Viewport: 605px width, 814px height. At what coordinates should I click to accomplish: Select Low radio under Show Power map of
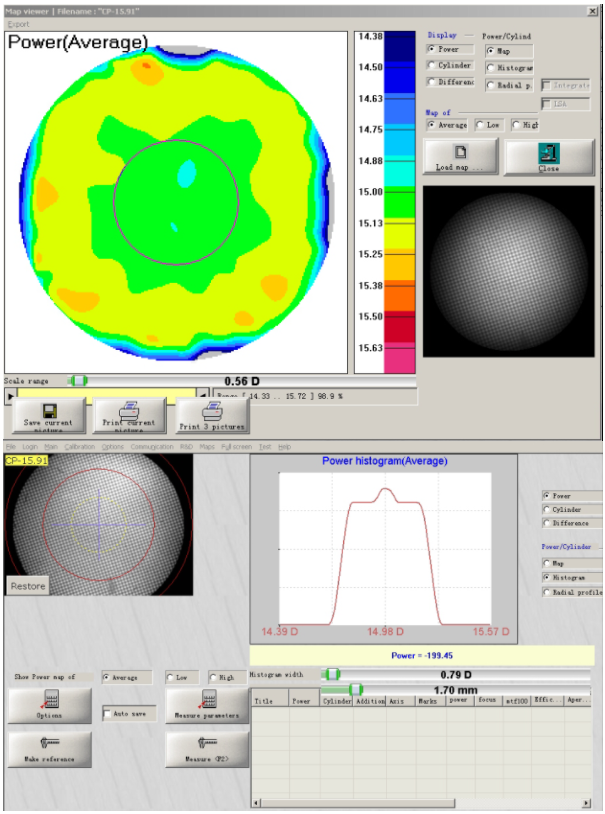170,677
